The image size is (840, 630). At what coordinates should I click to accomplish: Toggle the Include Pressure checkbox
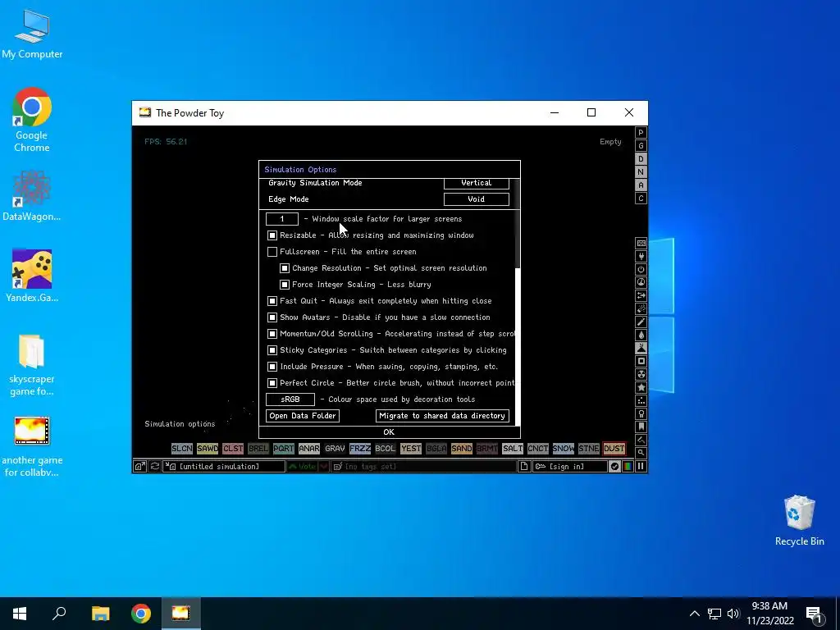(x=272, y=367)
